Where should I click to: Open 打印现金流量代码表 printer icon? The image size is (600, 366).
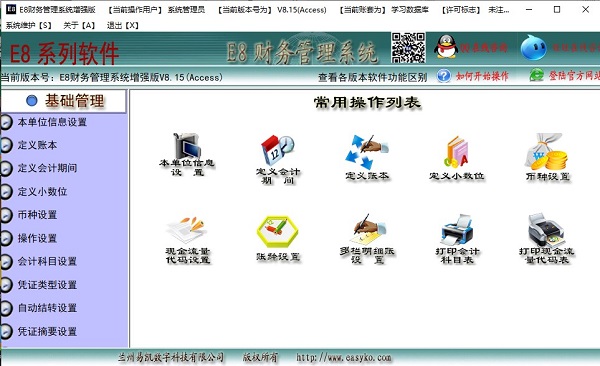[x=546, y=230]
